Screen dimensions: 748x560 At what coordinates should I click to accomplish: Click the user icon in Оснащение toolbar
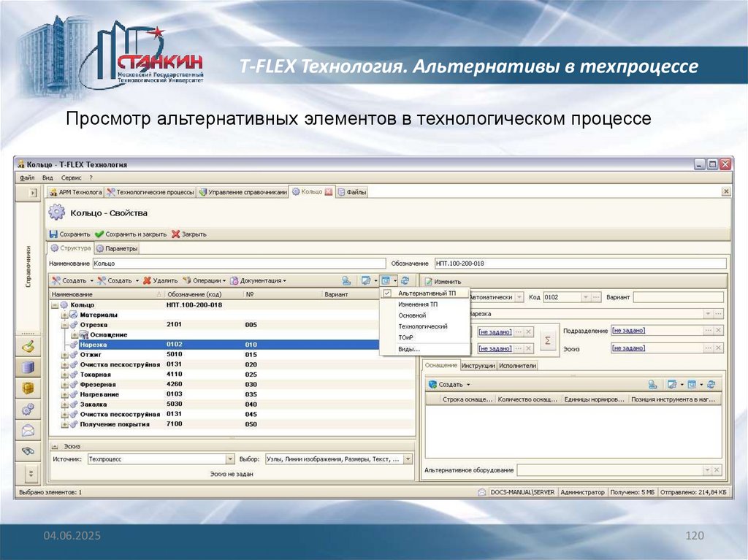tap(652, 385)
